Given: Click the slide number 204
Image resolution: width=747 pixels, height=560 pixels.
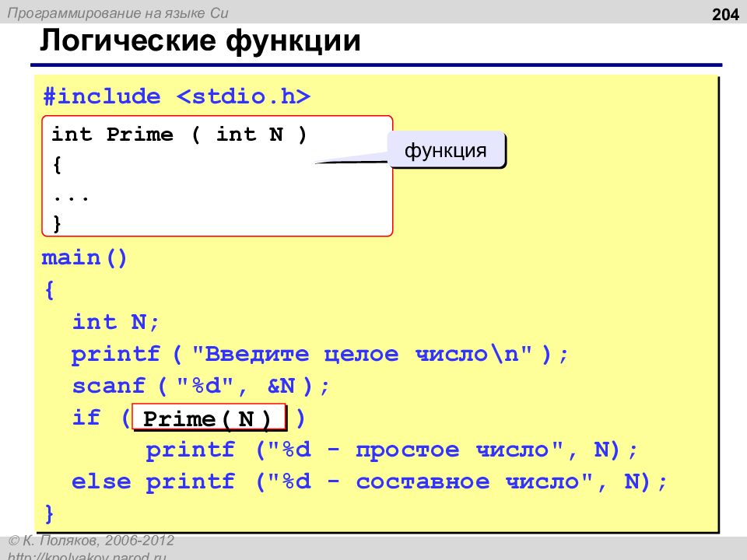Looking at the screenshot, I should click(x=725, y=15).
